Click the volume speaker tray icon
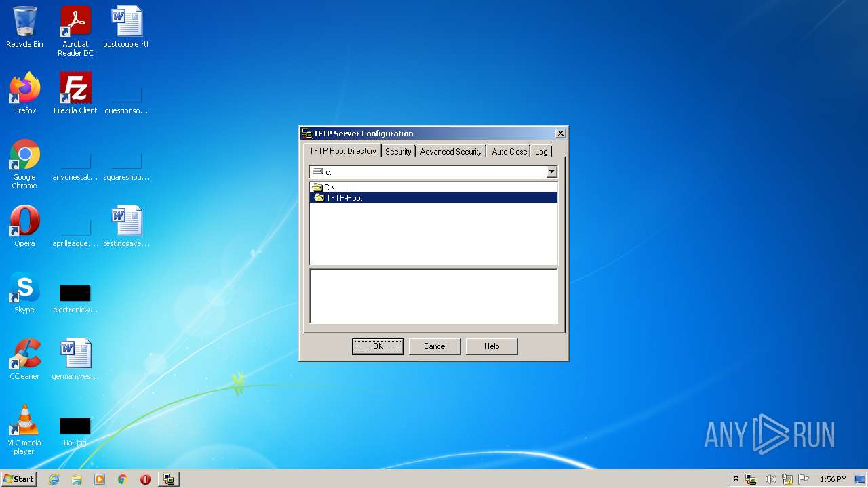The height and width of the screenshot is (488, 868). point(770,479)
